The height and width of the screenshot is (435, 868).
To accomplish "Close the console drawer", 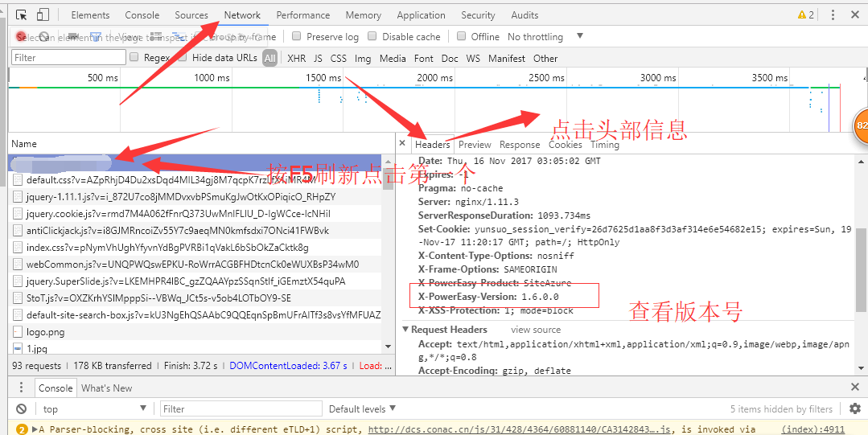I will [854, 388].
